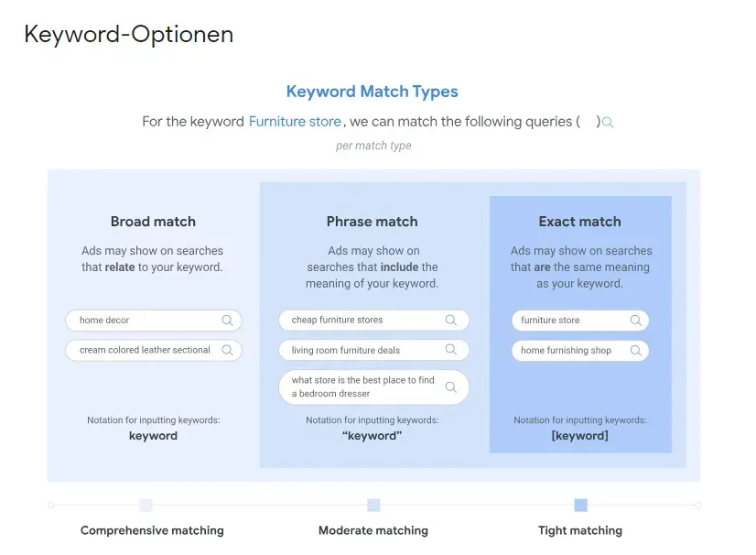
Task: Select the 'Exact match' column title
Action: [x=580, y=222]
